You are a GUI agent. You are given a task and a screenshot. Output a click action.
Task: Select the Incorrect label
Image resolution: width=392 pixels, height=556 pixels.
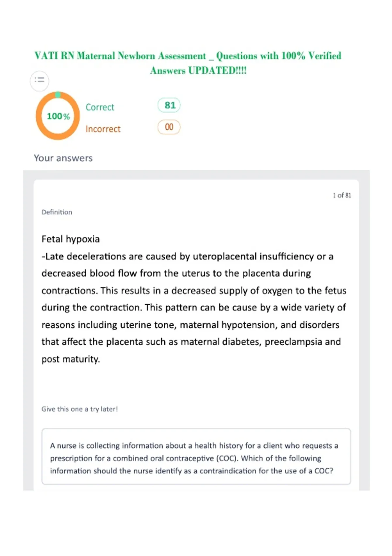click(103, 129)
